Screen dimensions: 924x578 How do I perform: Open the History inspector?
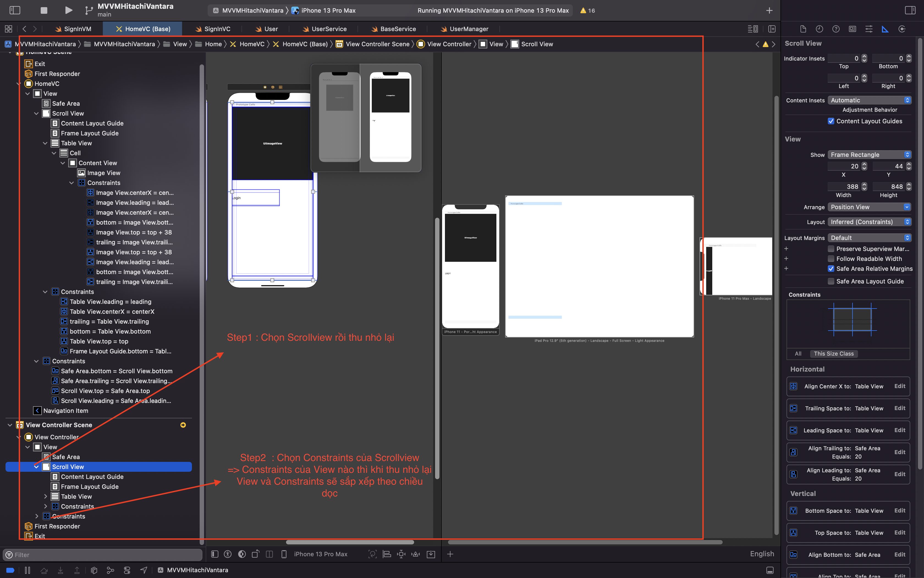[820, 29]
